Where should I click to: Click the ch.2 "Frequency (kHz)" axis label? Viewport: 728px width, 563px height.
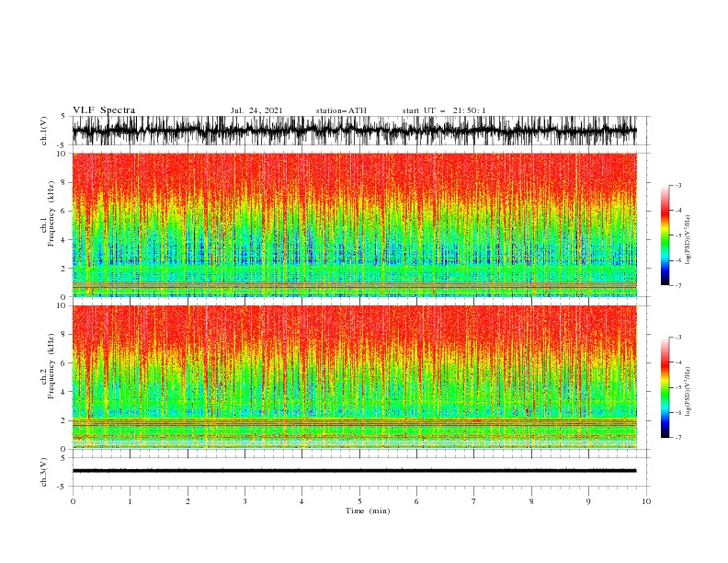pos(51,366)
